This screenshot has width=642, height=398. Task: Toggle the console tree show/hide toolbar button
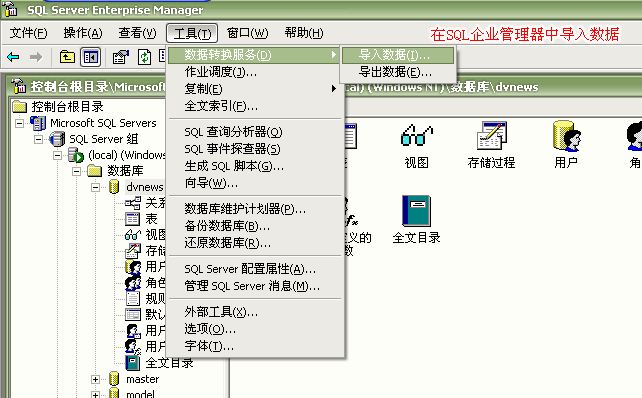[90, 57]
